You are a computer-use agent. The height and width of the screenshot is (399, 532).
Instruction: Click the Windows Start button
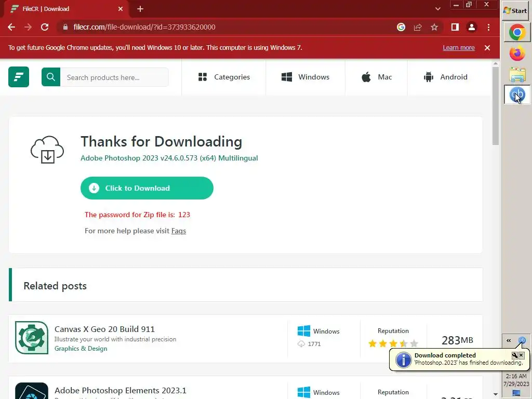[x=515, y=10]
